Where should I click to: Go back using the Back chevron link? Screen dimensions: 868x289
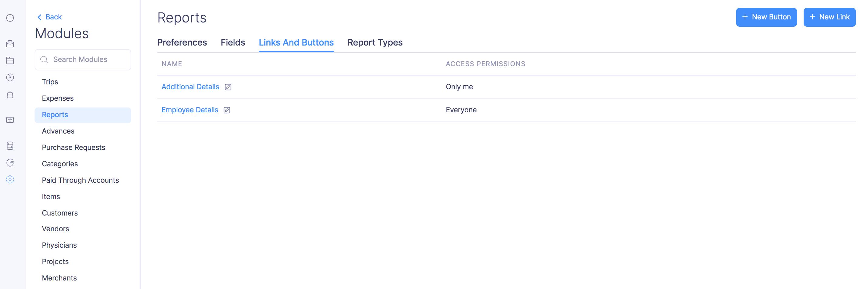(x=50, y=17)
